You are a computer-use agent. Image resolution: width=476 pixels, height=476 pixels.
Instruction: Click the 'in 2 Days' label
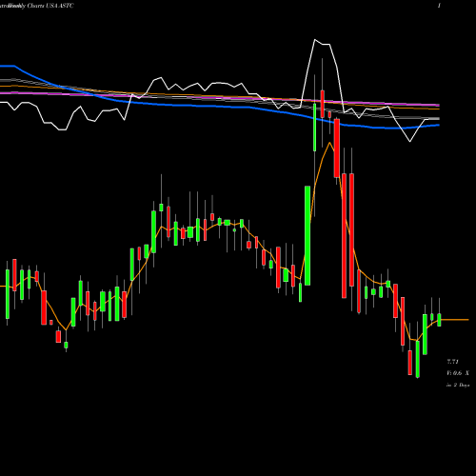pos(458,385)
